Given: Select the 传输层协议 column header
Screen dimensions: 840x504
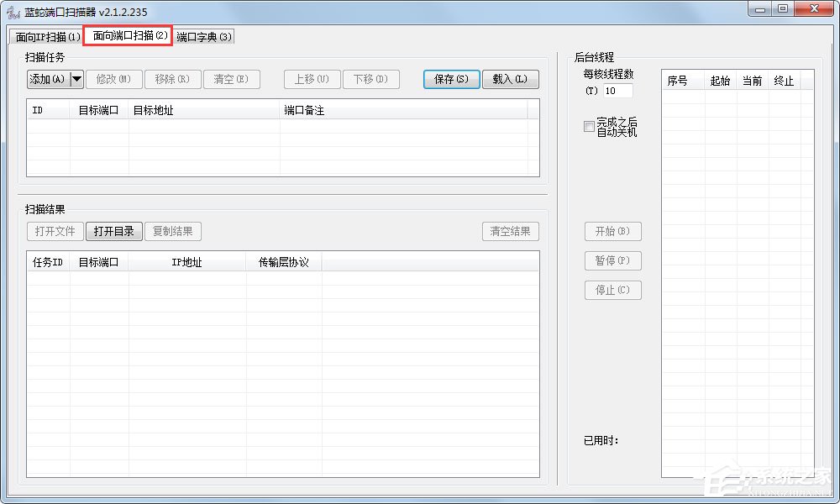Looking at the screenshot, I should click(283, 262).
